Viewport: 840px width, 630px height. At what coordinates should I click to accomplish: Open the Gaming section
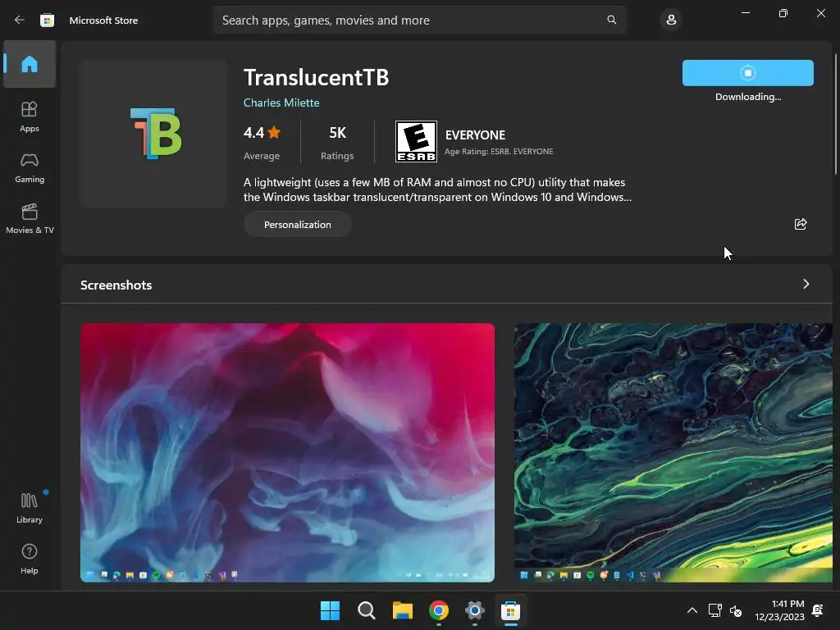[30, 167]
